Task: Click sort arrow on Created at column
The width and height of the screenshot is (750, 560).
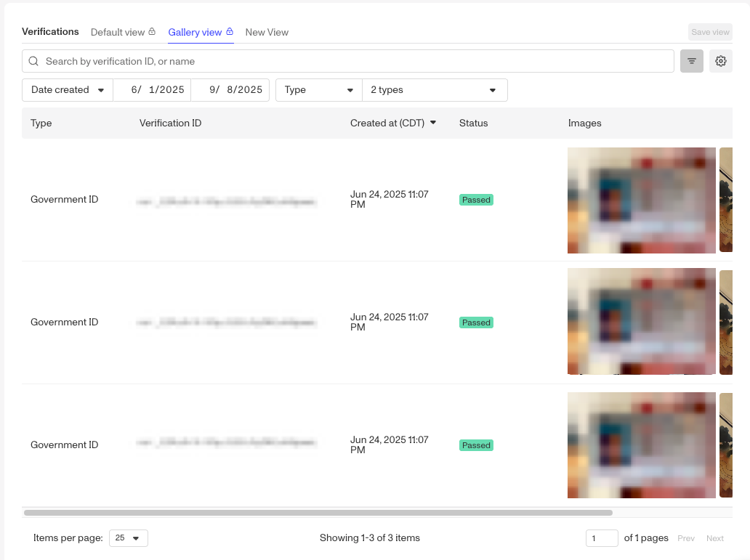Action: (x=433, y=123)
